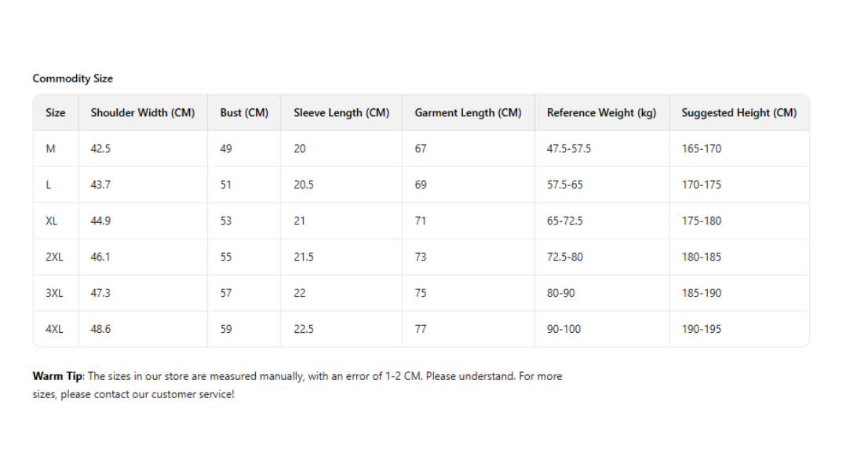Select the 21.5 sleeve length value
This screenshot has width=868, height=471.
pyautogui.click(x=304, y=257)
